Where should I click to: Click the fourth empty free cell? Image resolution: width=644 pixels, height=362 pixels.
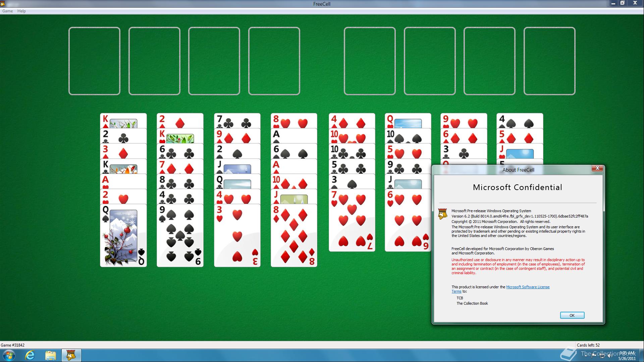point(274,61)
